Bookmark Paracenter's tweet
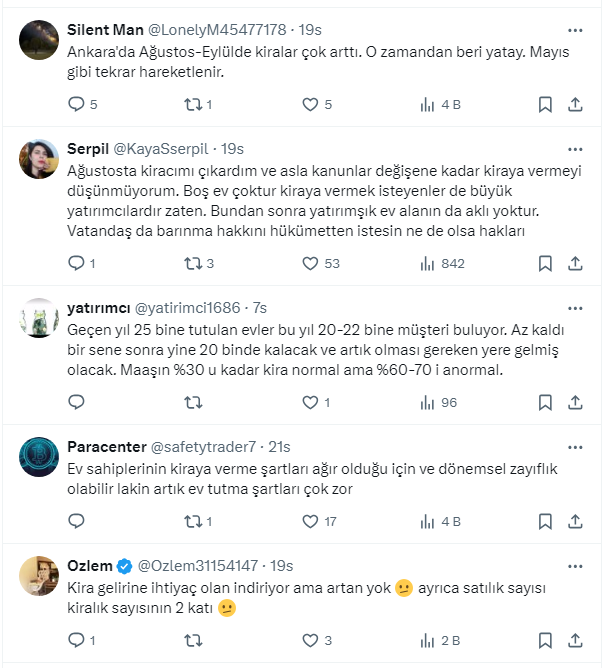The image size is (608, 668). (545, 521)
